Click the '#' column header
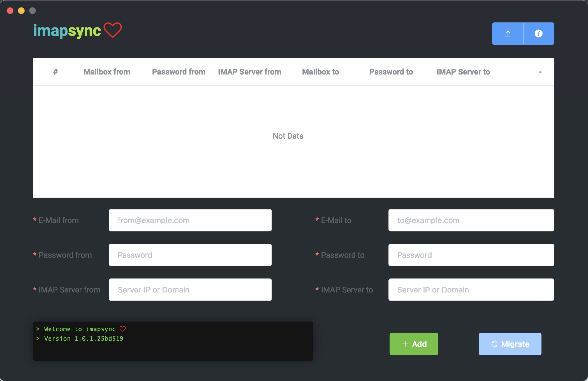Image resolution: width=588 pixels, height=381 pixels. (x=55, y=72)
